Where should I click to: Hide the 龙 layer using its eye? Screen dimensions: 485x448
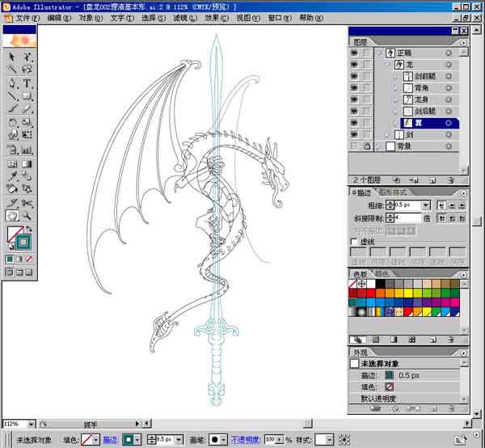(354, 65)
